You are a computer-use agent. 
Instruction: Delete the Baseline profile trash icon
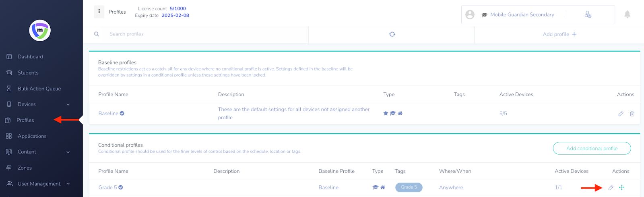click(x=632, y=114)
